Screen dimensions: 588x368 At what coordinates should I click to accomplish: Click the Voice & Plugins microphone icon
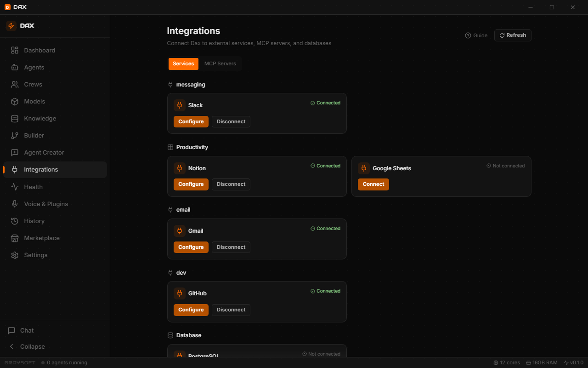tap(15, 204)
